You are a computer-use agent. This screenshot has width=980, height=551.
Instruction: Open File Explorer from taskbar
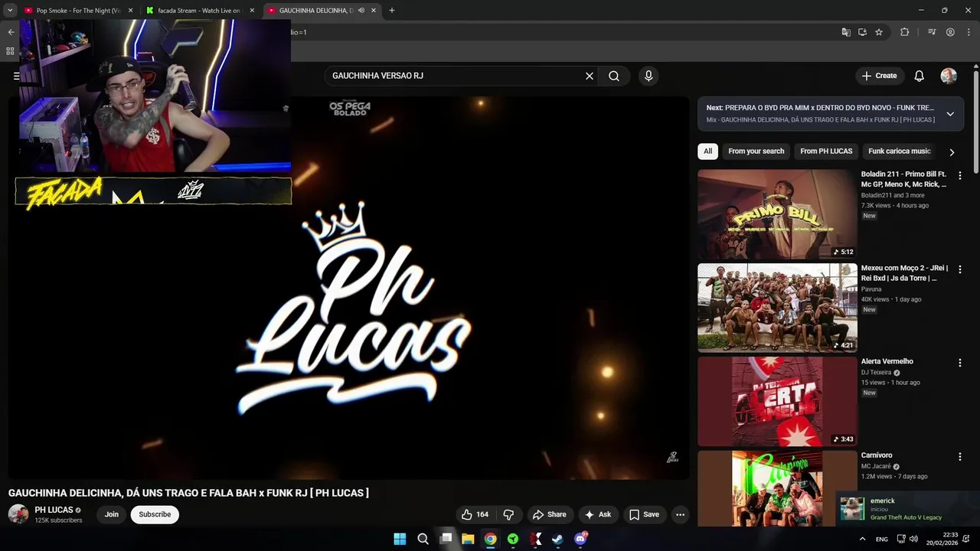[x=468, y=539]
